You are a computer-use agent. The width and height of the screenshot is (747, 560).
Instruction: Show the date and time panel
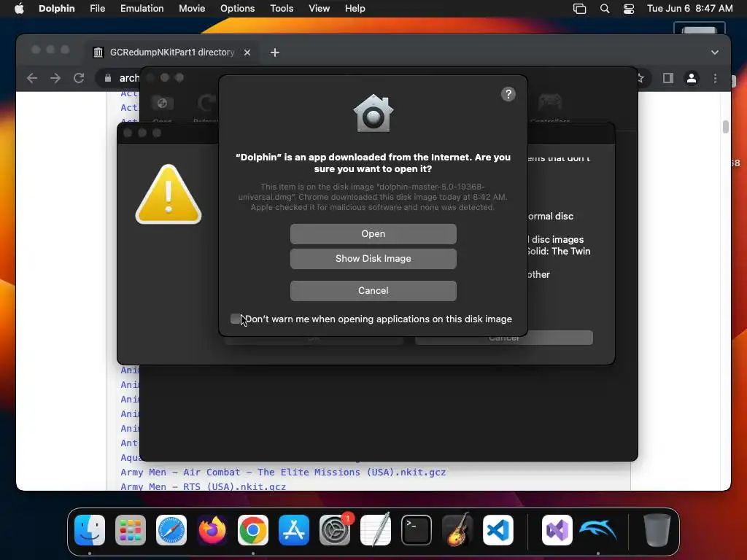(690, 9)
